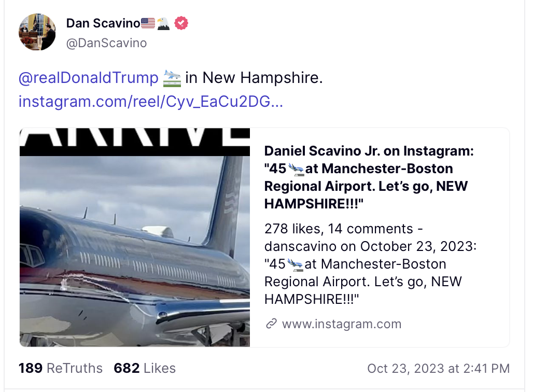View the 189 ReTruths count
Screen dimensions: 533x392
click(61, 368)
